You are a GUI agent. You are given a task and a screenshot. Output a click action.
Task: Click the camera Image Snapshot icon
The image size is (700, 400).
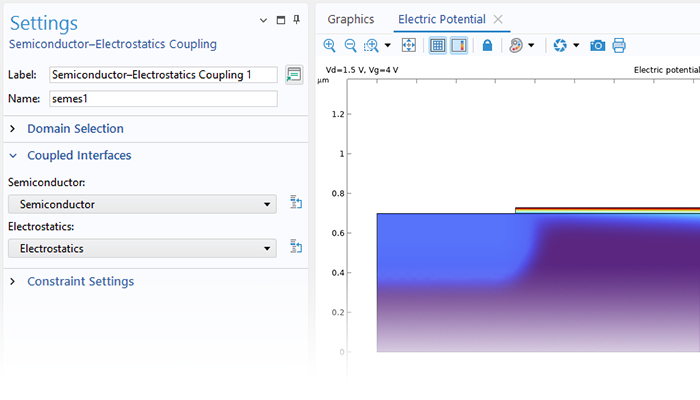click(597, 45)
